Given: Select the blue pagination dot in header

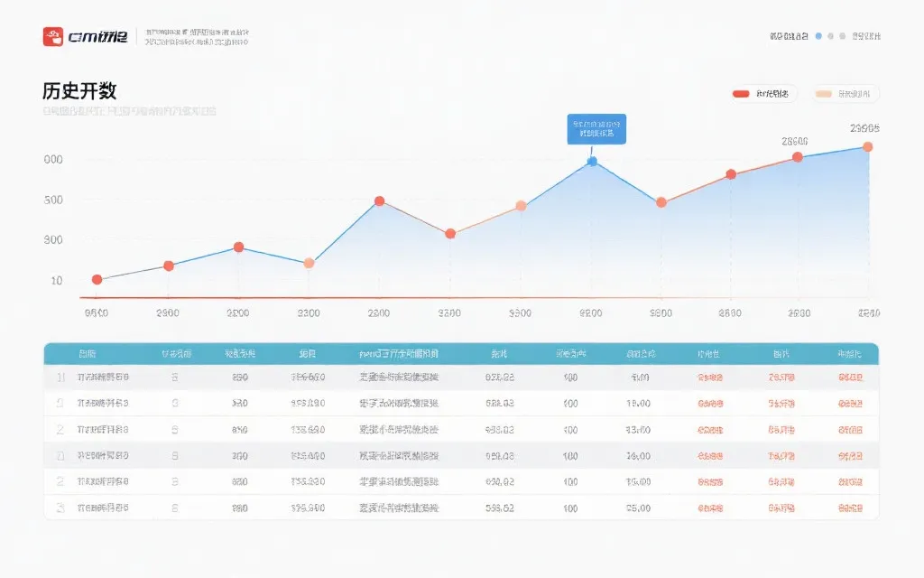Looking at the screenshot, I should (818, 36).
